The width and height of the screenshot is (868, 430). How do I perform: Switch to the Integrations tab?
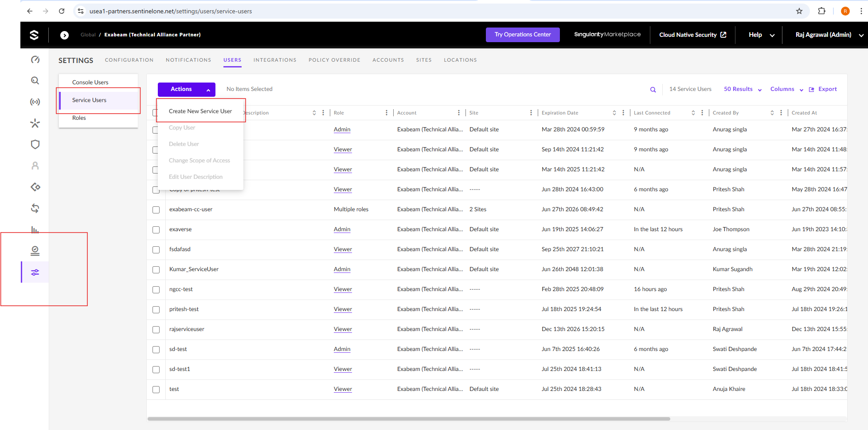click(x=275, y=60)
